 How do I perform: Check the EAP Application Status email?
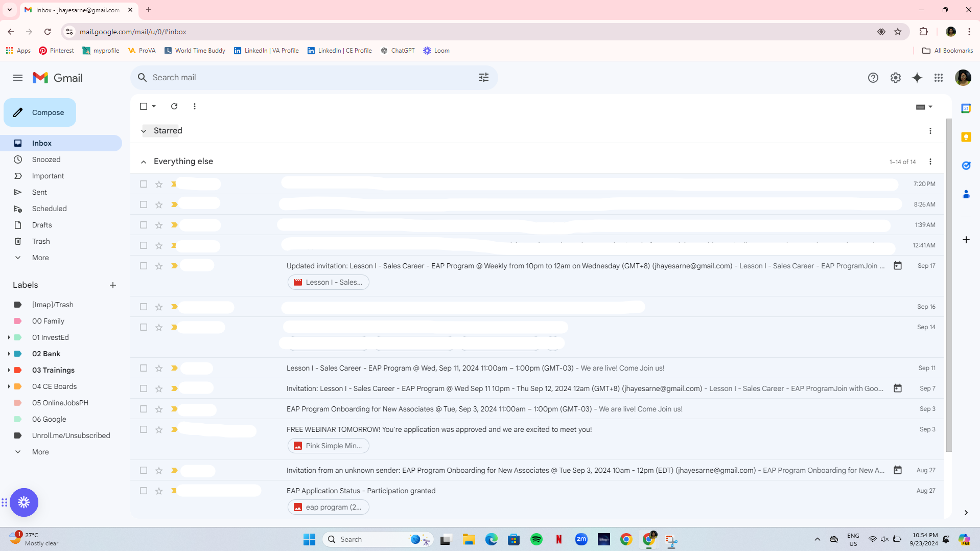144,491
